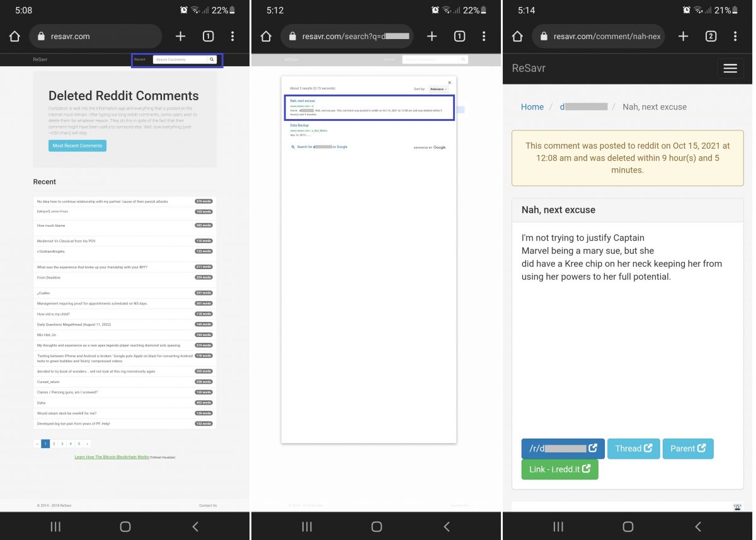Click the magnifier icon beside Search Comments
The height and width of the screenshot is (540, 756).
pos(212,60)
